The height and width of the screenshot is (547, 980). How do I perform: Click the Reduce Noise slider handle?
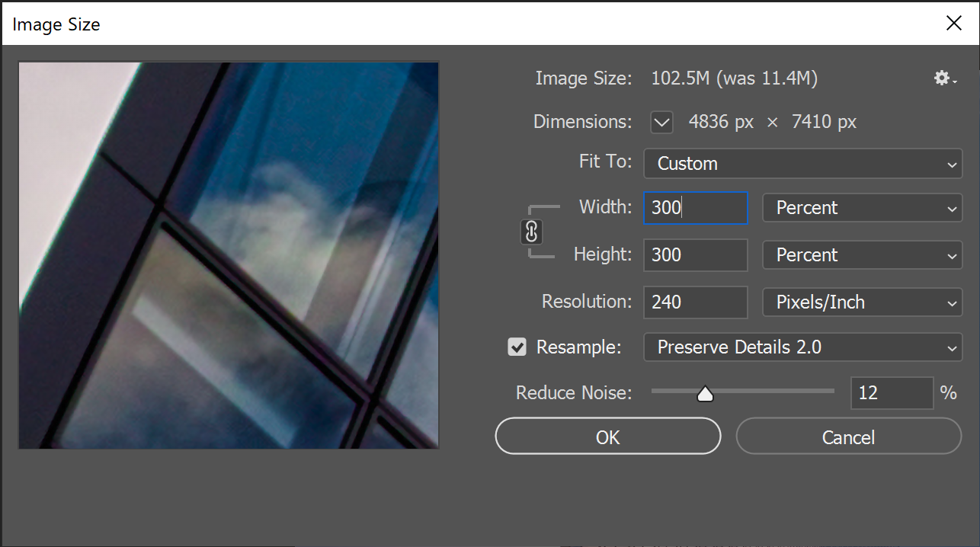coord(705,393)
